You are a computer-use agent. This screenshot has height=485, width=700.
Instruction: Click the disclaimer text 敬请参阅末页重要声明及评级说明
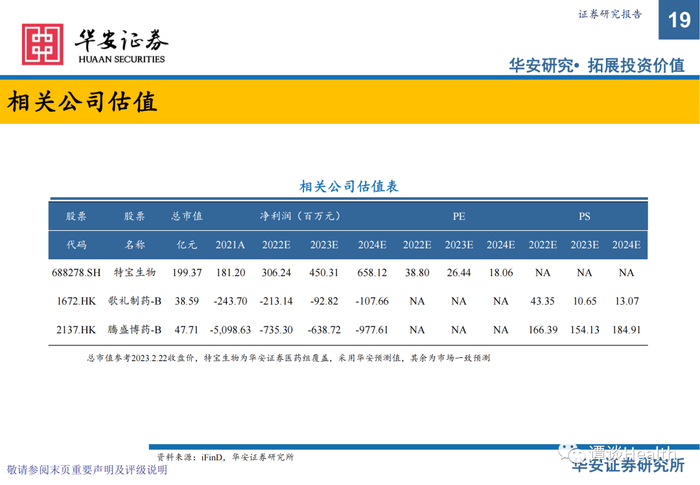[x=87, y=470]
